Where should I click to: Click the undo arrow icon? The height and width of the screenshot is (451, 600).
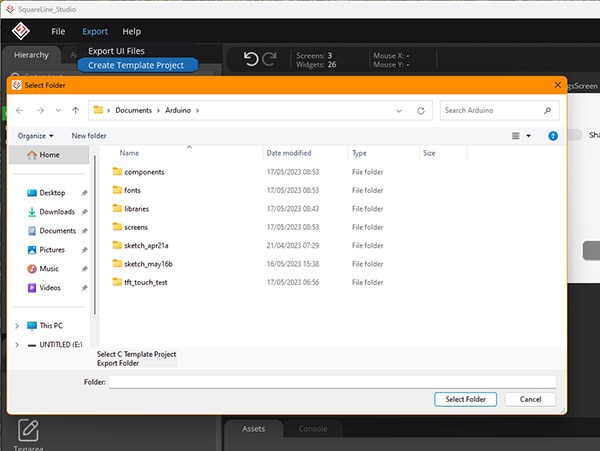251,59
